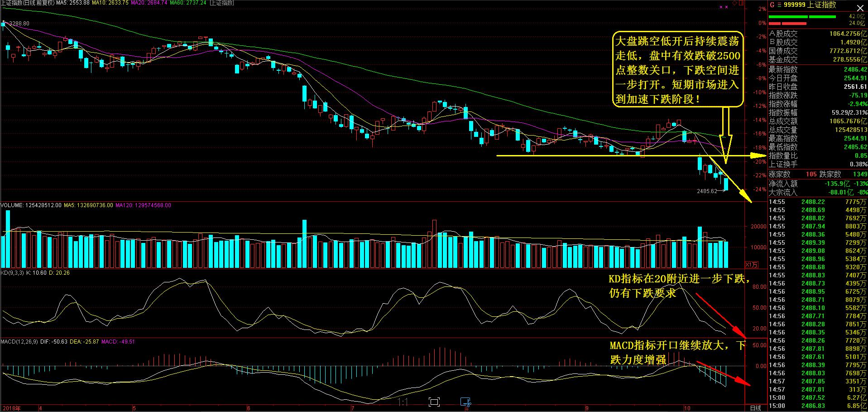Click the magenta star markers above chart
Image resolution: width=868 pixels, height=412 pixels.
click(x=724, y=7)
